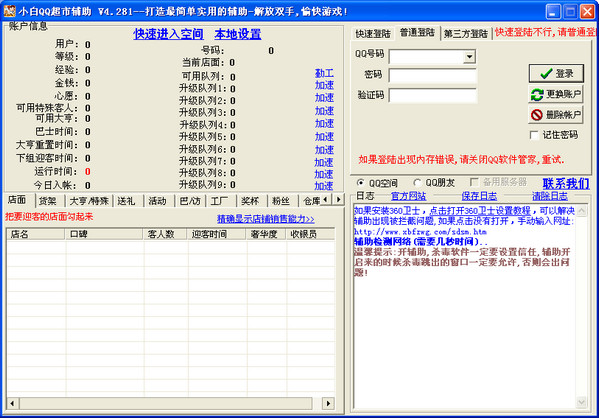599x418 pixels.
Task: Click the 登录 login button
Action: tap(556, 73)
